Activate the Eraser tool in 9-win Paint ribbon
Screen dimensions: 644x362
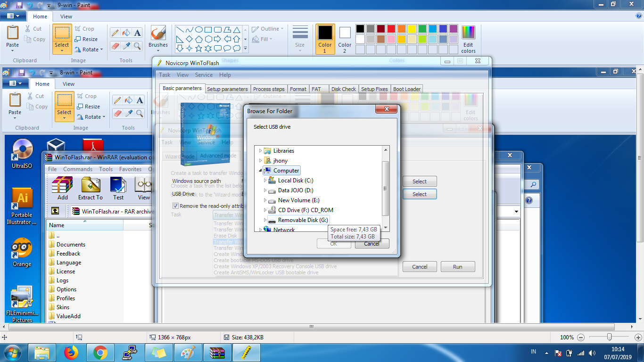[x=115, y=46]
